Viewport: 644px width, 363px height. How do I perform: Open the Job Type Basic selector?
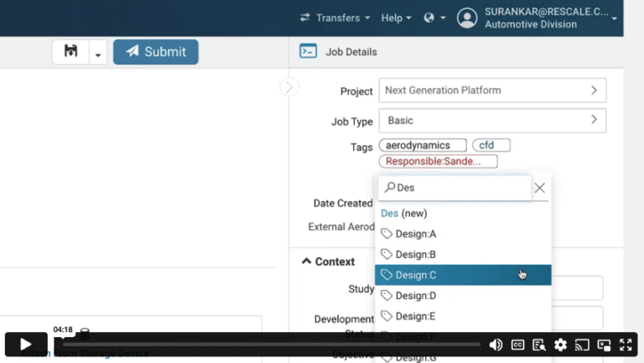[492, 121]
